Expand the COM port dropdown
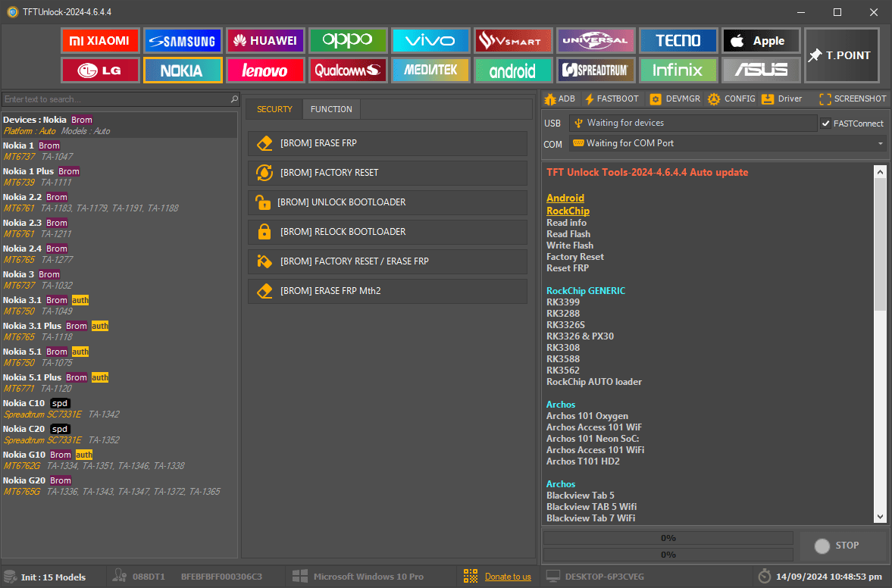 point(880,143)
